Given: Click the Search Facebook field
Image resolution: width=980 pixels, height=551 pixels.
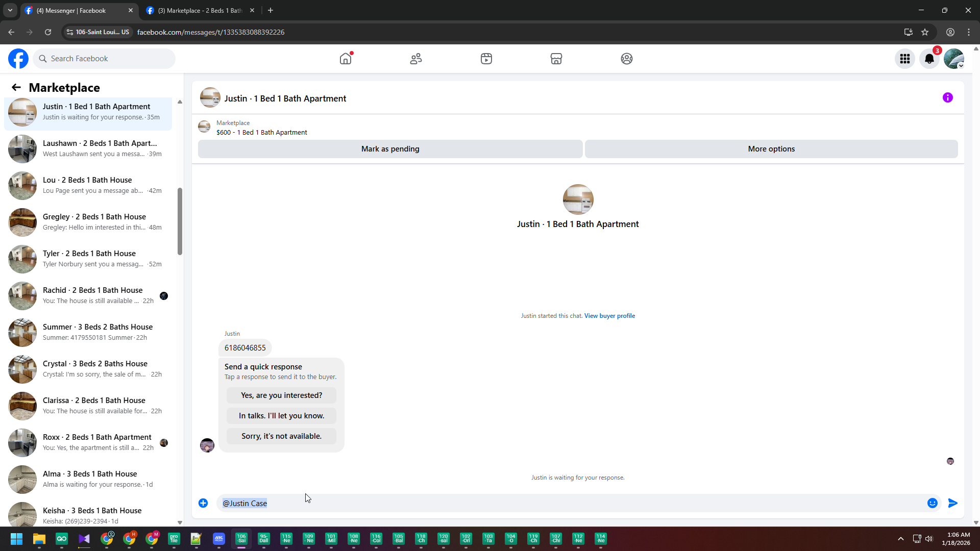Looking at the screenshot, I should pyautogui.click(x=105, y=59).
